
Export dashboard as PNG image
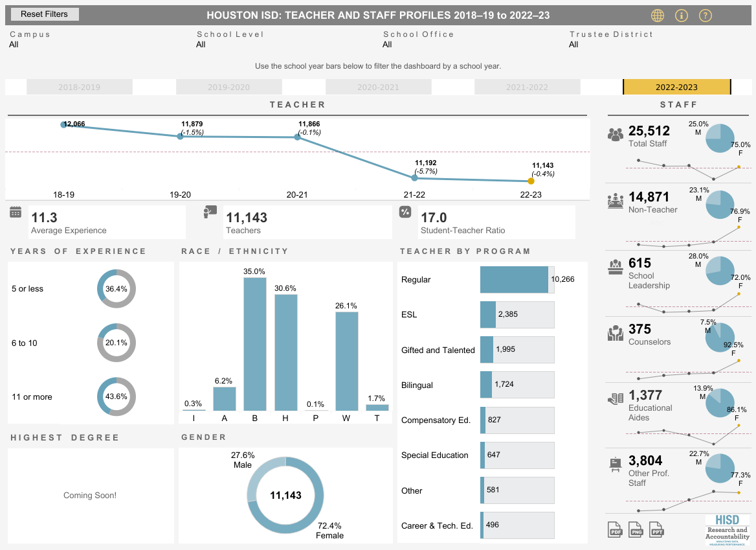point(636,529)
